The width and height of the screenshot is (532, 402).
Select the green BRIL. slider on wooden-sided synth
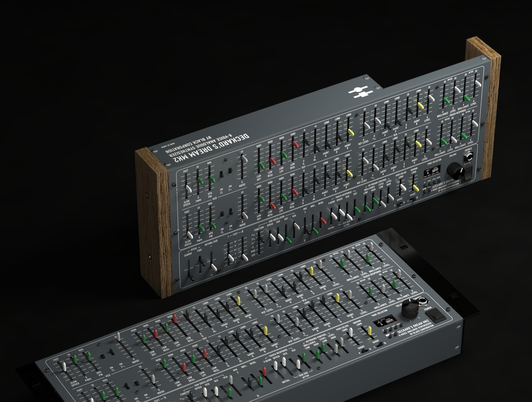pyautogui.click(x=315, y=230)
